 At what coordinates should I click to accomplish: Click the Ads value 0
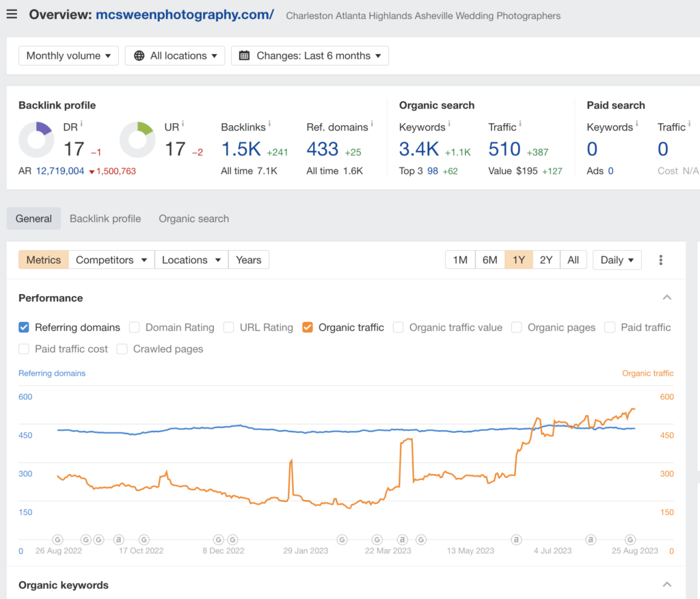point(610,171)
